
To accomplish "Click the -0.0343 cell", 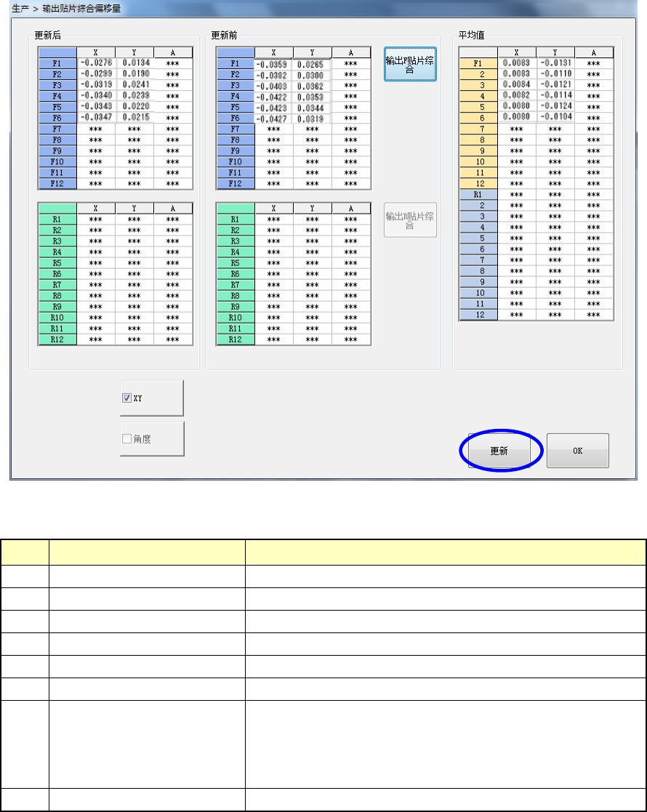I will [96, 107].
